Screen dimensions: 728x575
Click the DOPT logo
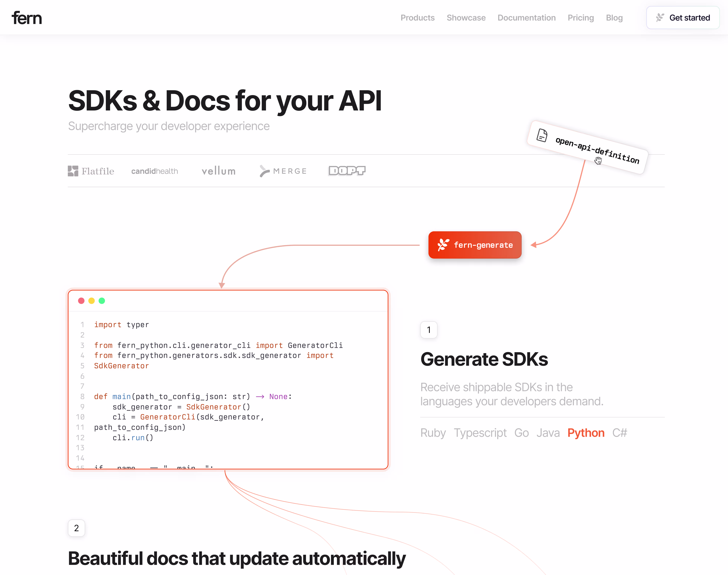click(347, 171)
